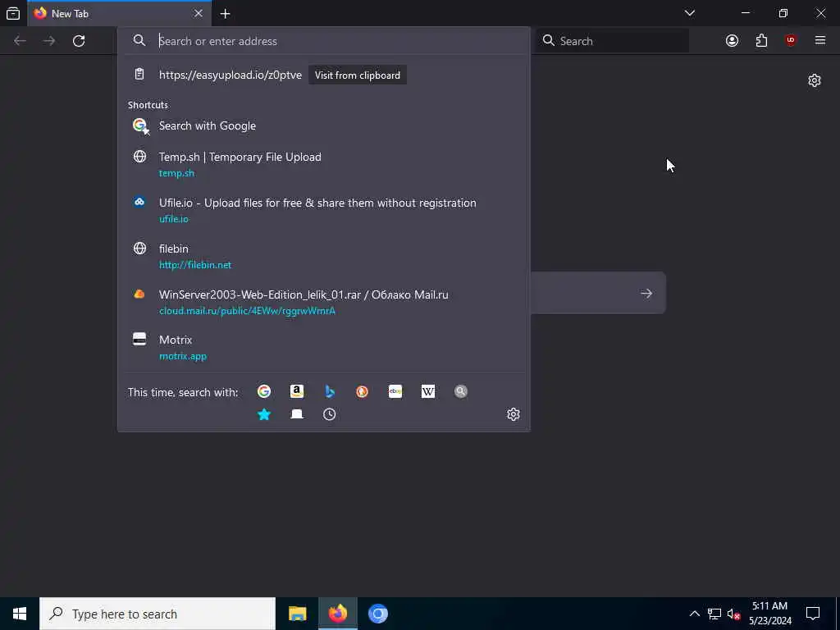The height and width of the screenshot is (630, 840).
Task: Click the Firefox View icon at tab strip start
Action: pyautogui.click(x=13, y=13)
